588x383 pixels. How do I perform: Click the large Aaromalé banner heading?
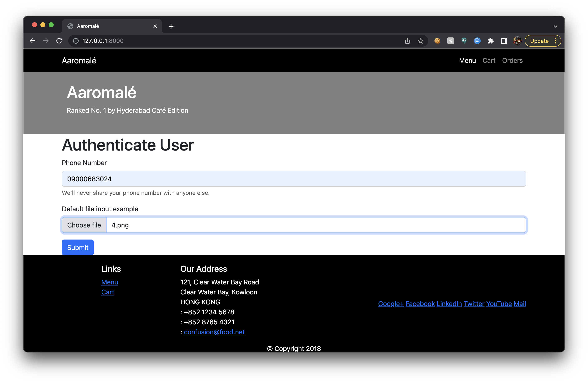coord(101,93)
